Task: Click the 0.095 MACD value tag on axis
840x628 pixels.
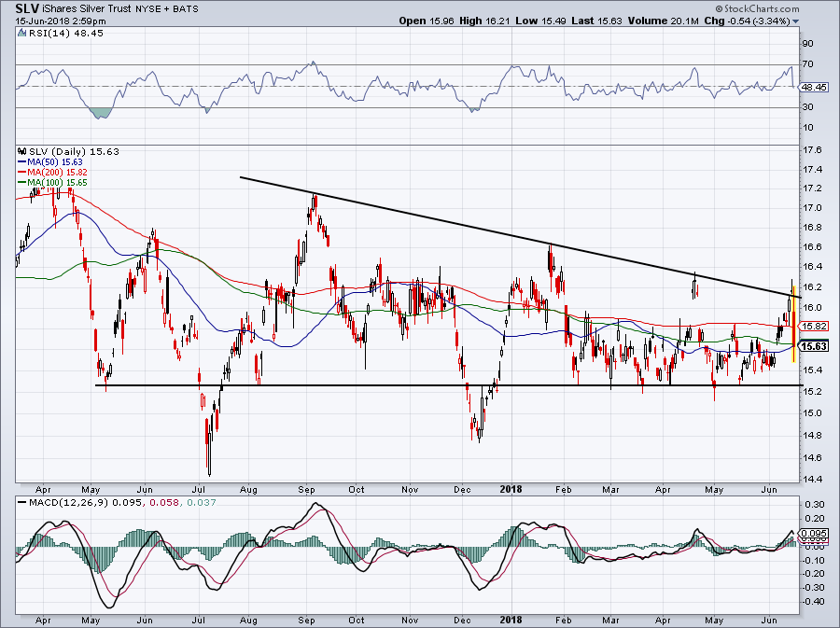Action: click(x=813, y=533)
